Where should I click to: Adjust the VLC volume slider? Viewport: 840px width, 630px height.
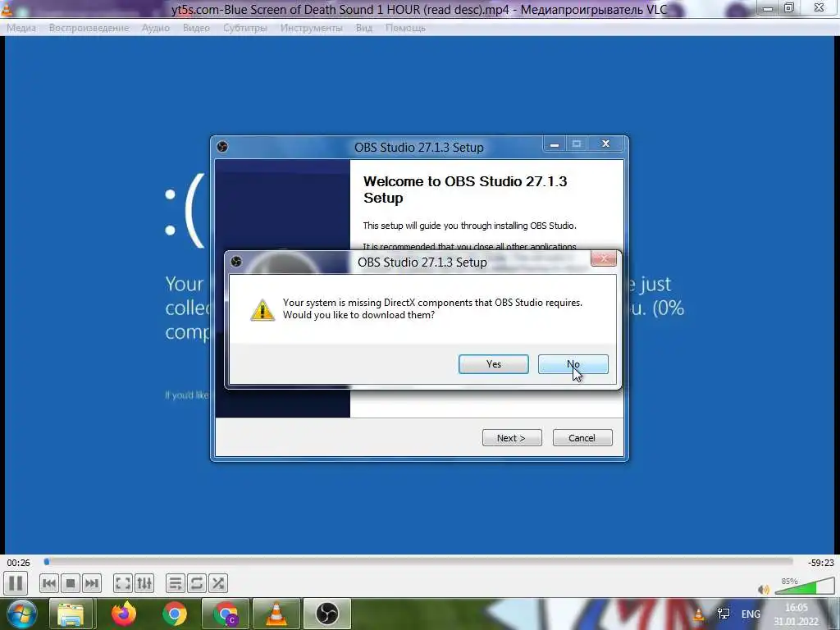pyautogui.click(x=804, y=587)
